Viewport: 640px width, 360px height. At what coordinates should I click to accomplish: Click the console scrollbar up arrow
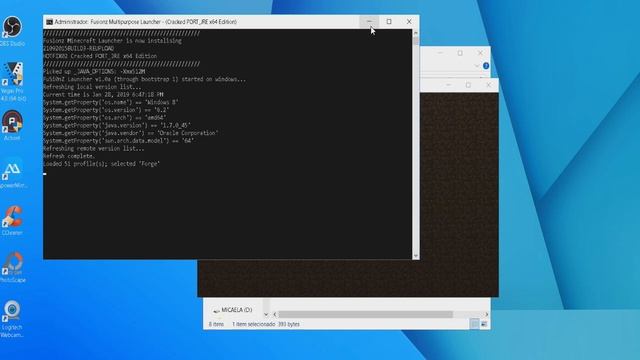[x=416, y=33]
